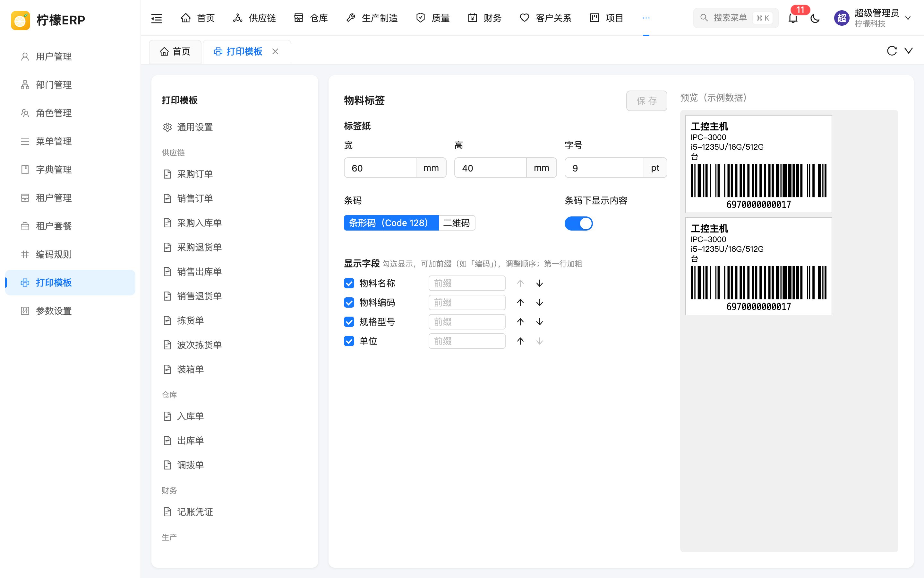The image size is (924, 578).
Task: Click the 柠檬ERP logo icon
Action: point(21,20)
